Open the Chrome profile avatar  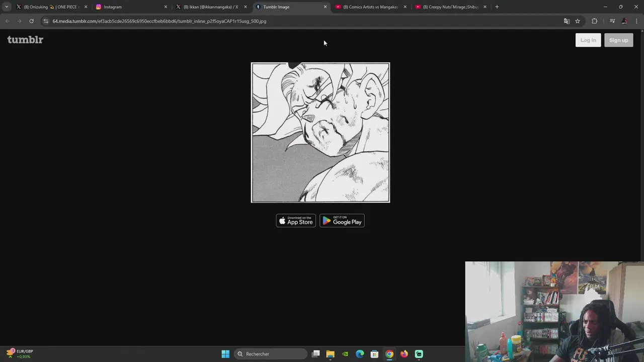coord(624,21)
